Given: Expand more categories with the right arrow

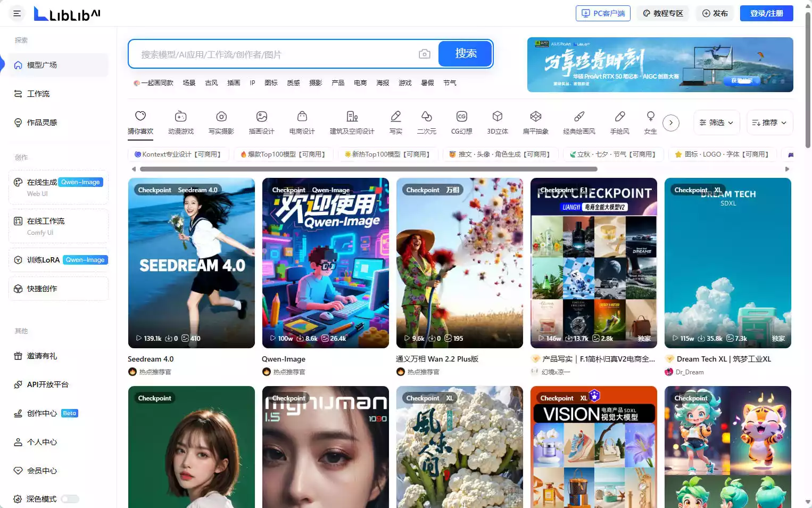Looking at the screenshot, I should (672, 122).
